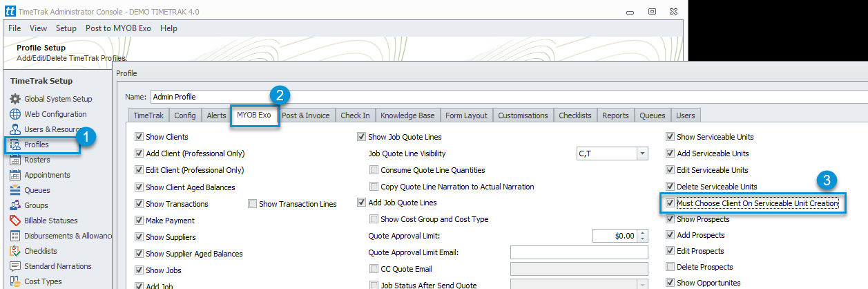This screenshot has width=868, height=289.
Task: Toggle Show Opportunites checkbox
Action: (x=670, y=283)
